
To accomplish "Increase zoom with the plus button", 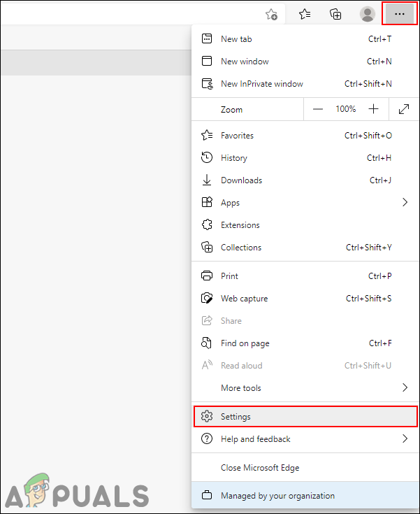I will [x=374, y=109].
